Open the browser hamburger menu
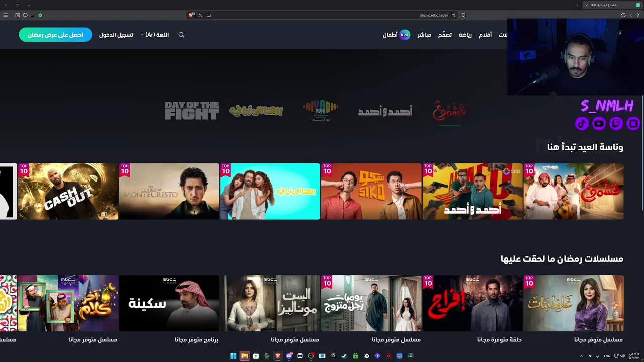 (x=6, y=15)
